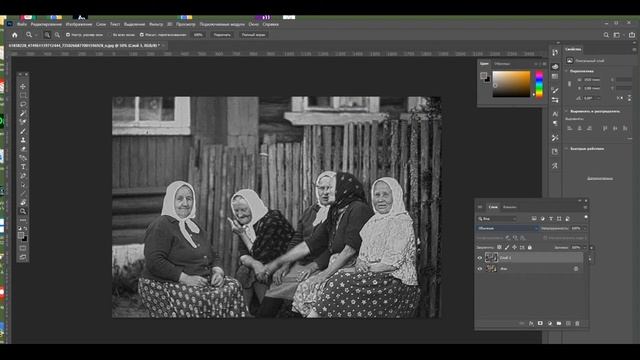This screenshot has height=360, width=640.
Task: Choose the Zoom In mode icon
Action: click(x=47, y=35)
